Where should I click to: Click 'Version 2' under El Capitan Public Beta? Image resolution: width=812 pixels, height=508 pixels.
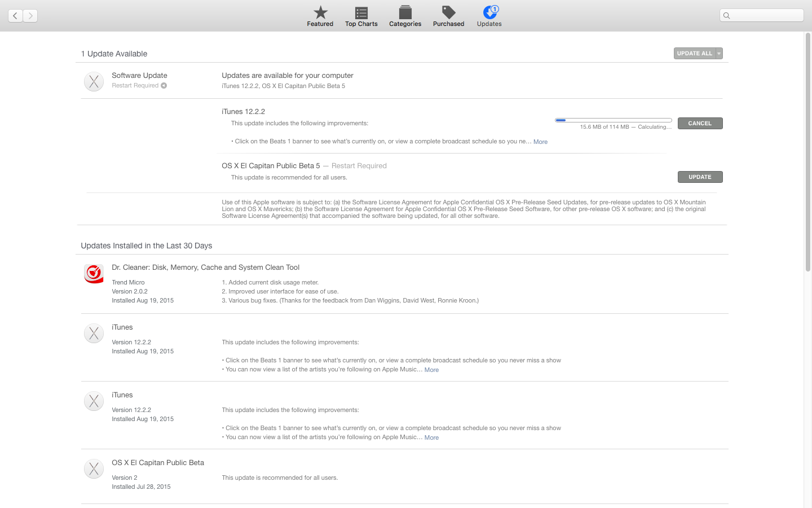click(x=125, y=478)
